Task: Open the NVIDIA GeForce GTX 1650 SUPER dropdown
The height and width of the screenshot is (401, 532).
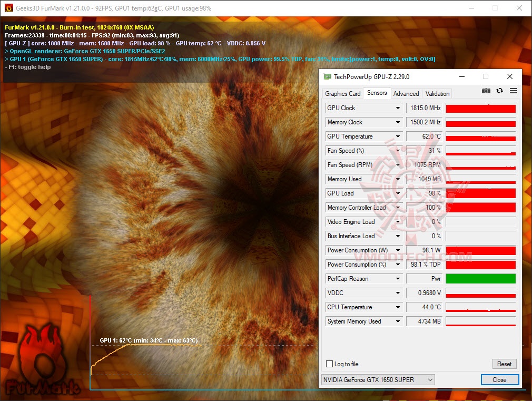Action: [378, 379]
